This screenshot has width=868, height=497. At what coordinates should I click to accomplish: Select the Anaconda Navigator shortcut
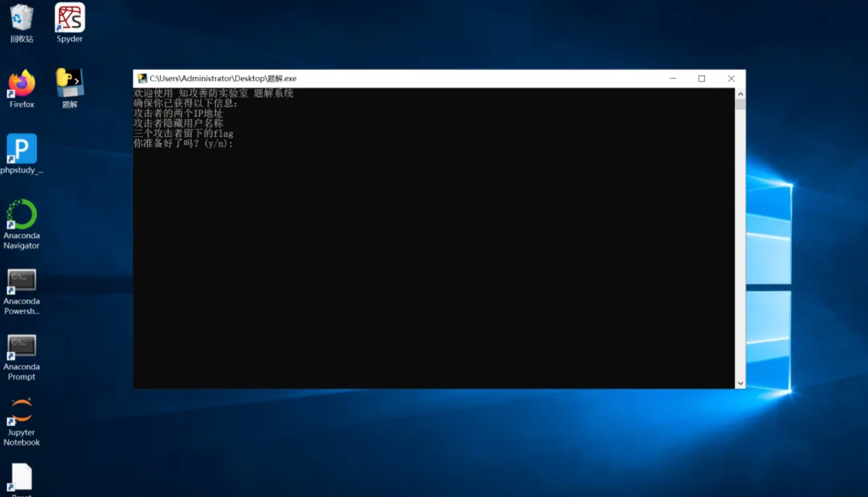coord(21,215)
